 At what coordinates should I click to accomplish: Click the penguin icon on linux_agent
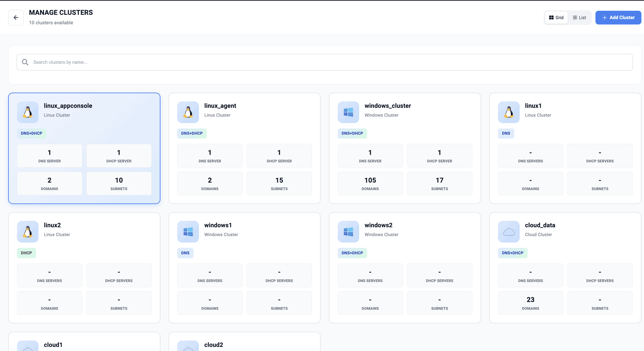188,112
